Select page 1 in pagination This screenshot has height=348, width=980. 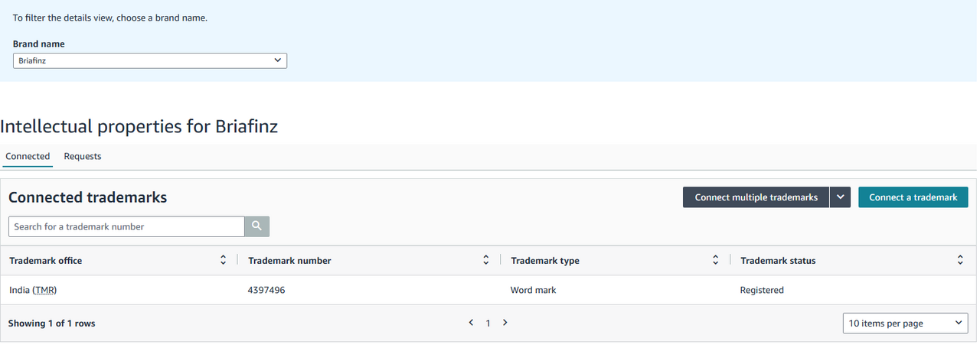tap(488, 324)
